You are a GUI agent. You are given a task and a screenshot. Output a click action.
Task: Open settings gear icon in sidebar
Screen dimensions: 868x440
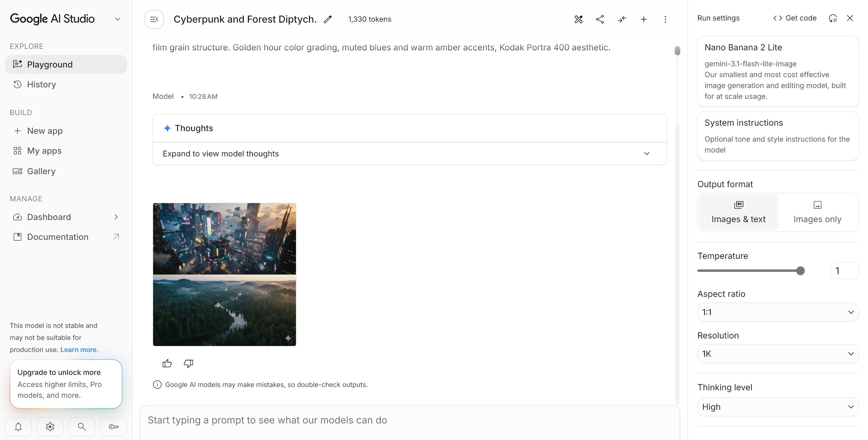[50, 426]
